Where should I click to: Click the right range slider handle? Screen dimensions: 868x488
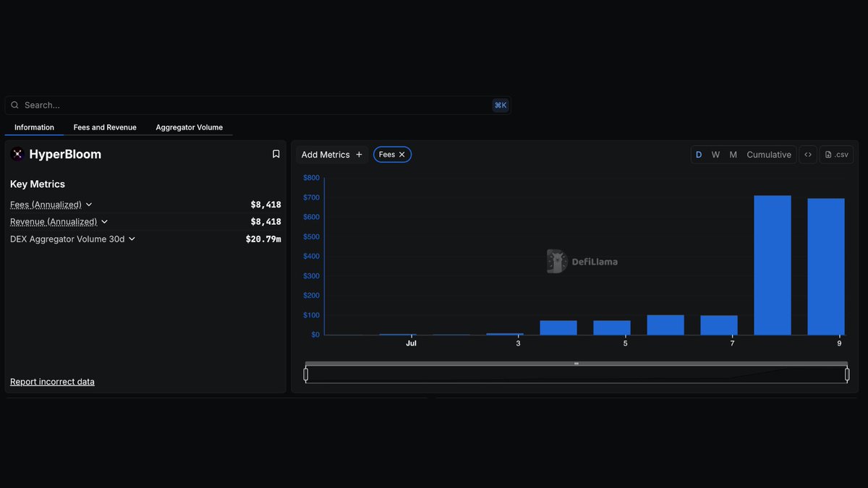[847, 374]
